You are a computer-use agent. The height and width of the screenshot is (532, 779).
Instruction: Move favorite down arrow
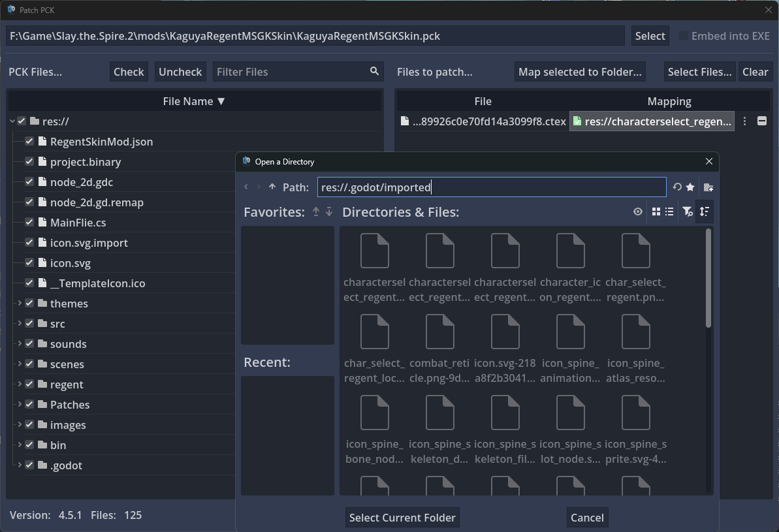(x=329, y=211)
